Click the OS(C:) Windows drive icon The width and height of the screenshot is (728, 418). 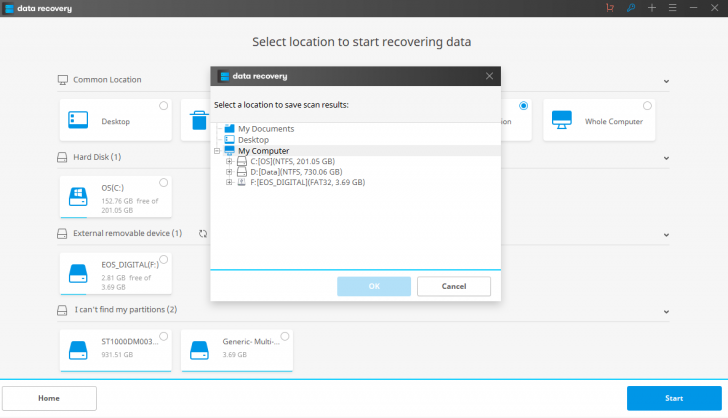click(x=78, y=196)
